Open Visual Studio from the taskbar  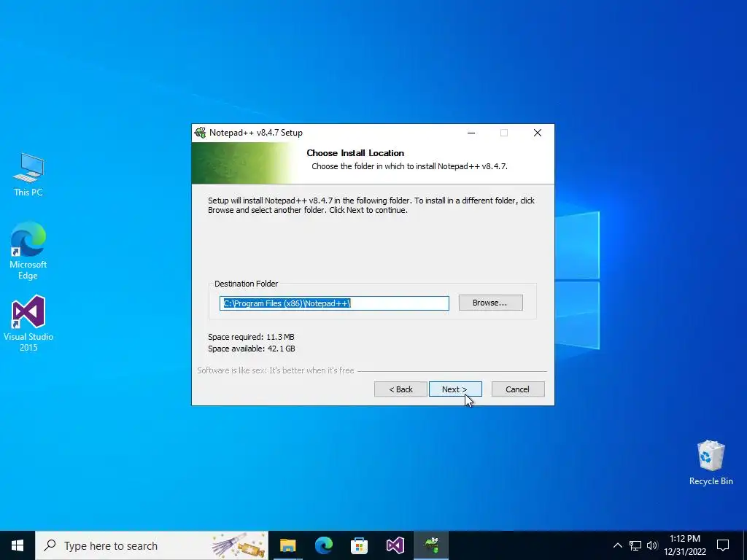point(395,545)
